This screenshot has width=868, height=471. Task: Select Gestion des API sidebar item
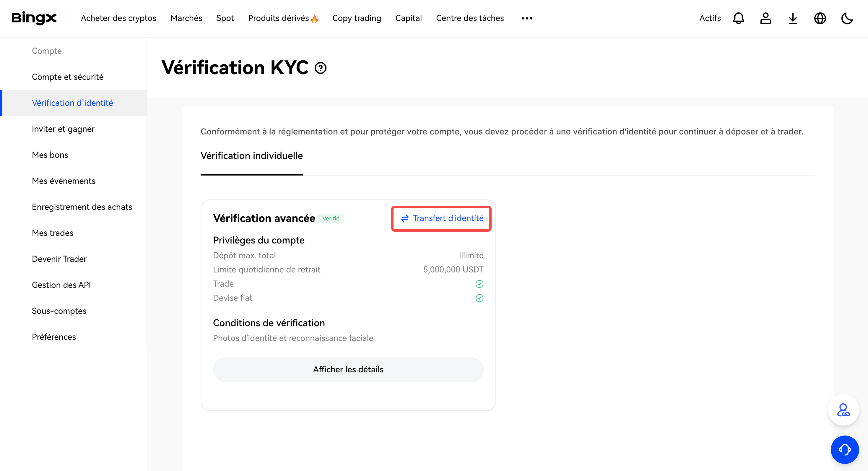pos(61,285)
